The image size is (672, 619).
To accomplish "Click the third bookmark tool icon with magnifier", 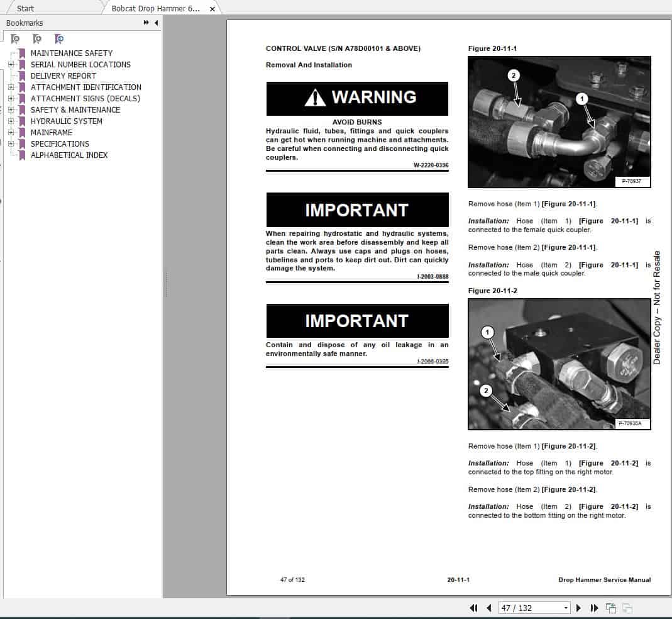I will pyautogui.click(x=60, y=38).
